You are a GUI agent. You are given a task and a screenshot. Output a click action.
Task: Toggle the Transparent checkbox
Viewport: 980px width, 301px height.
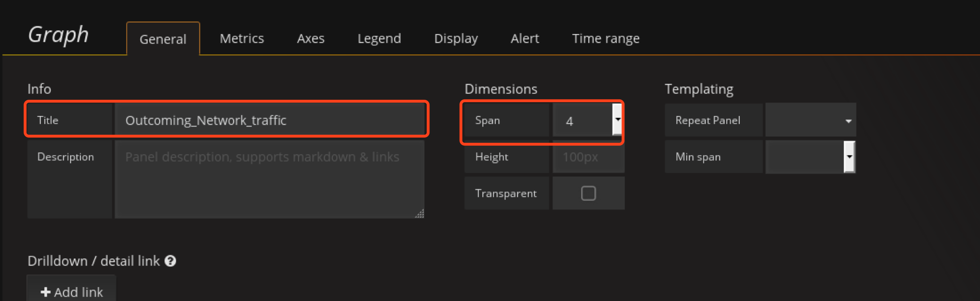(588, 193)
